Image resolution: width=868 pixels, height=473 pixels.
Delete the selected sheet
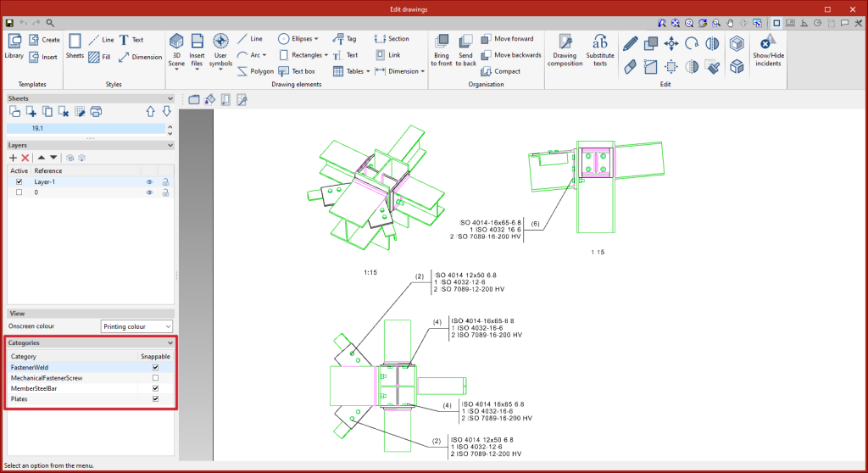(64, 112)
